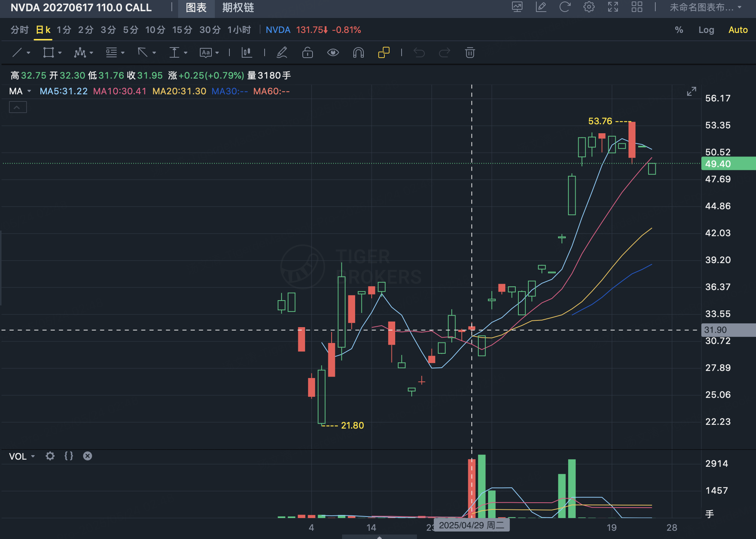756x539 pixels.
Task: Refresh the chart data
Action: click(565, 7)
